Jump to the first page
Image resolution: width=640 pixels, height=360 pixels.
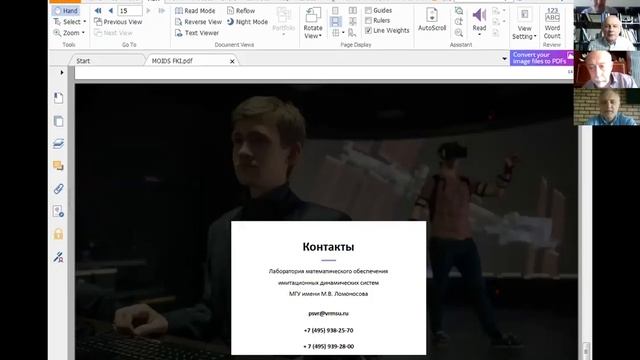click(x=98, y=11)
